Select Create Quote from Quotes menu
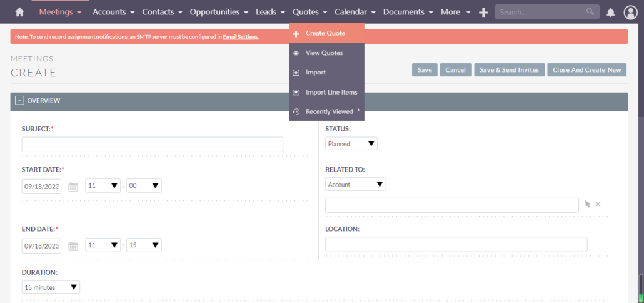Screen dimensions: 644x303 point(325,33)
